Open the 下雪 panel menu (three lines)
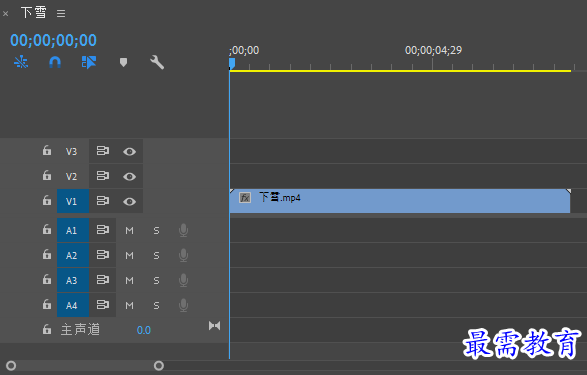This screenshot has width=587, height=375. click(x=61, y=14)
